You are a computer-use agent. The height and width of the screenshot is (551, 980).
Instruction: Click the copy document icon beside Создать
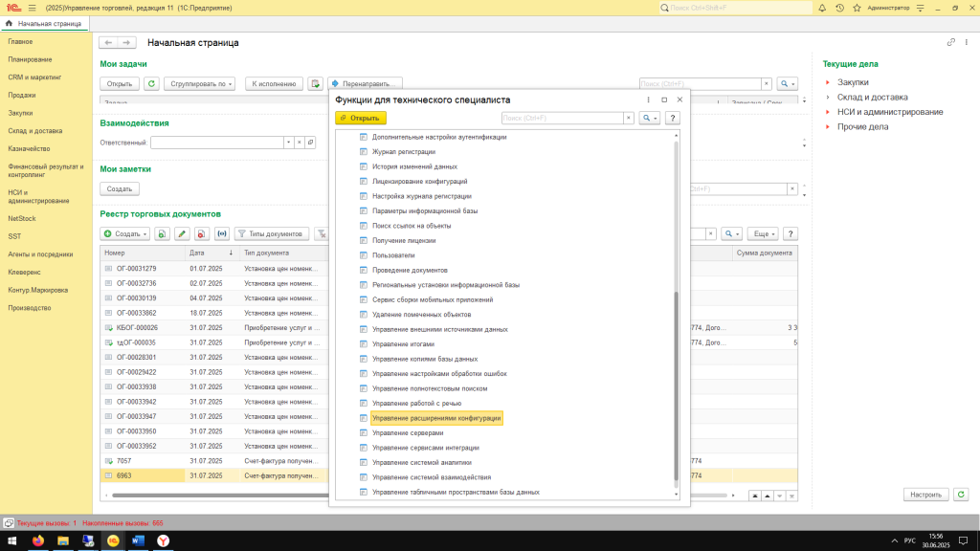tap(162, 233)
